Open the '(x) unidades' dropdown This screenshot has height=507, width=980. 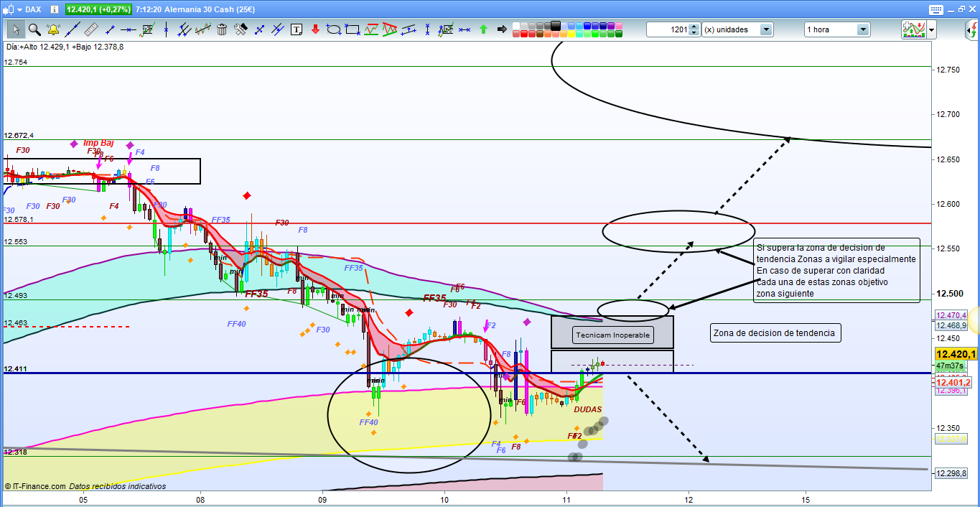(x=766, y=29)
